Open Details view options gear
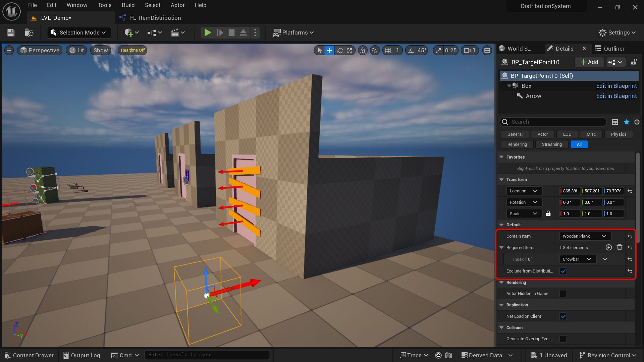The width and height of the screenshot is (644, 362). (637, 122)
